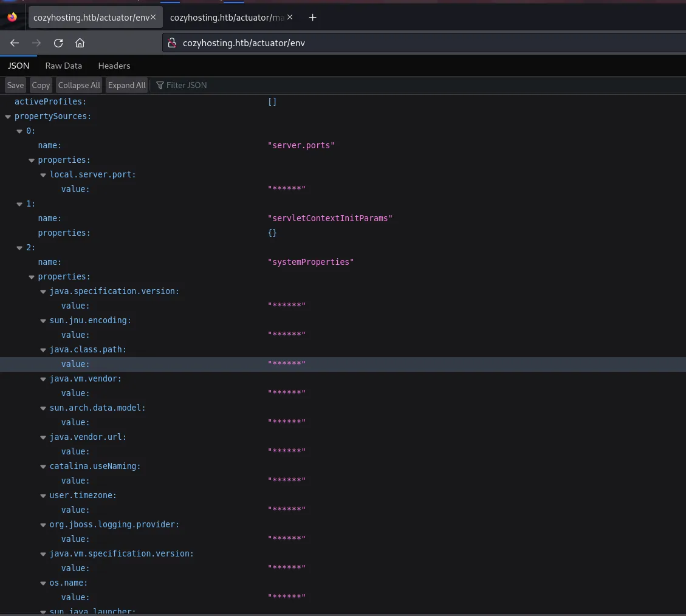
Task: Select the value row under java.class.path
Action: click(x=343, y=364)
